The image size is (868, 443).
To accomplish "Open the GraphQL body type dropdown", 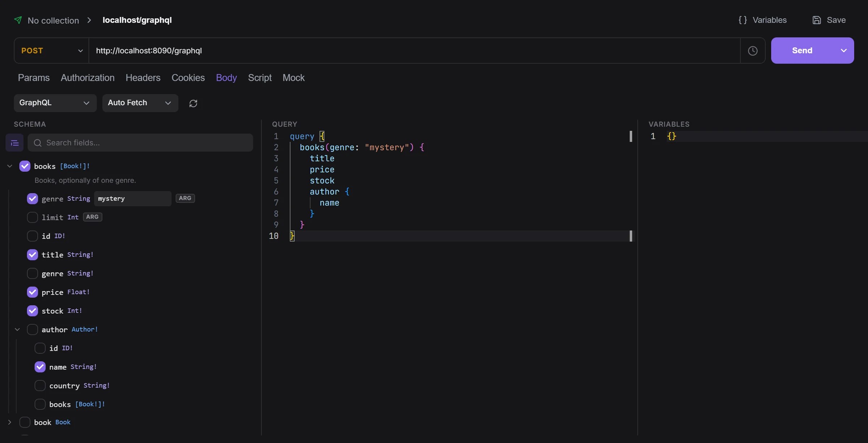I will (x=55, y=103).
